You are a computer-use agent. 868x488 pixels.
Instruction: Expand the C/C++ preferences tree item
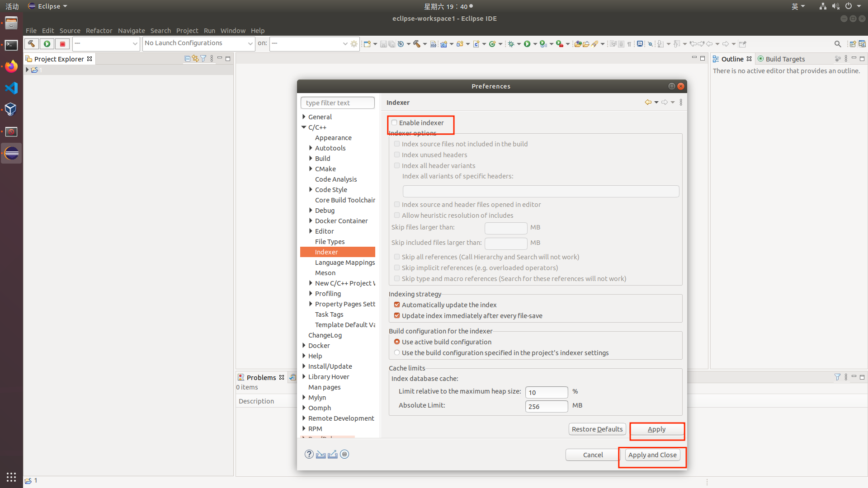[303, 127]
